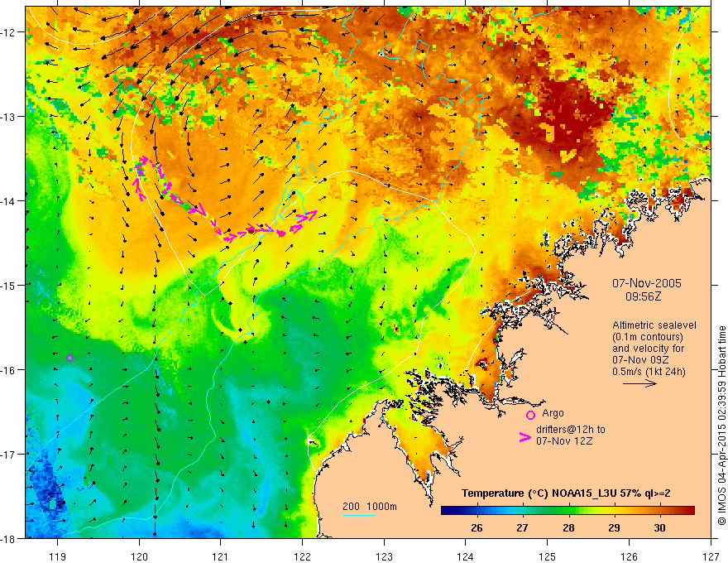Screen dimensions: 728x563
Task: Click the latitude axis label -16
Action: pos(9,370)
